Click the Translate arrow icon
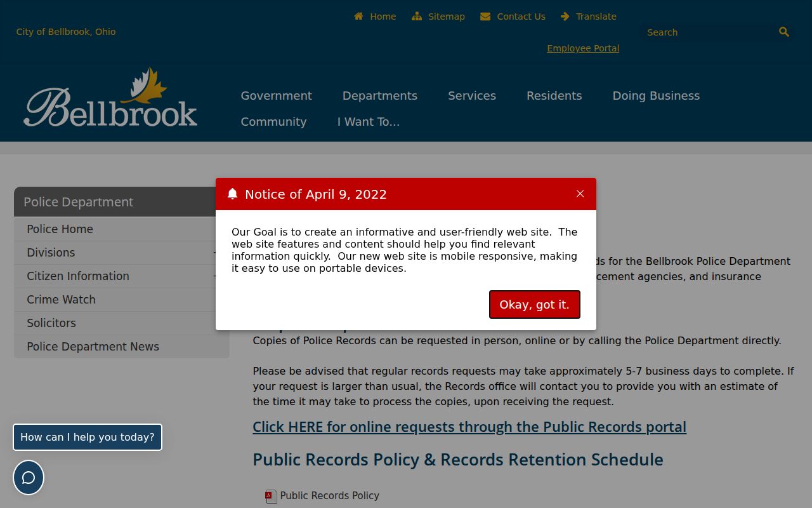The image size is (812, 508). [565, 17]
